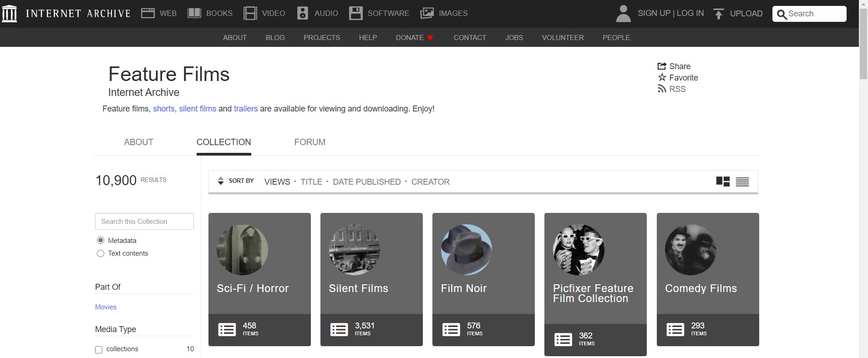868x358 pixels.
Task: Click the Comedy Films collection title
Action: coord(700,288)
